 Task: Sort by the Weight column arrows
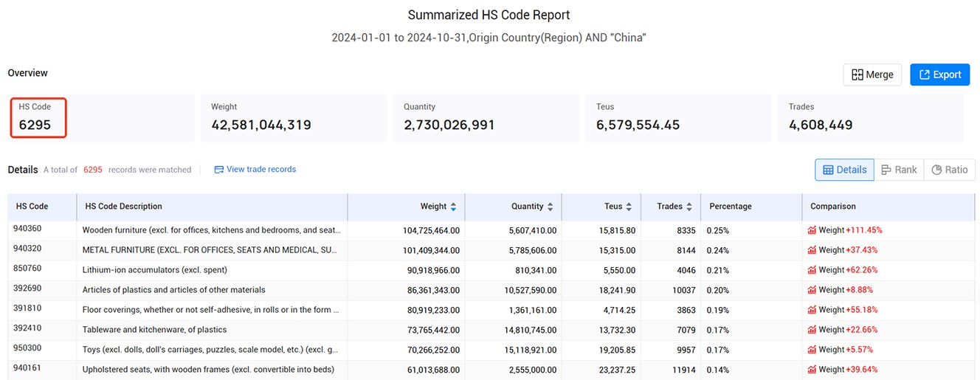point(453,207)
